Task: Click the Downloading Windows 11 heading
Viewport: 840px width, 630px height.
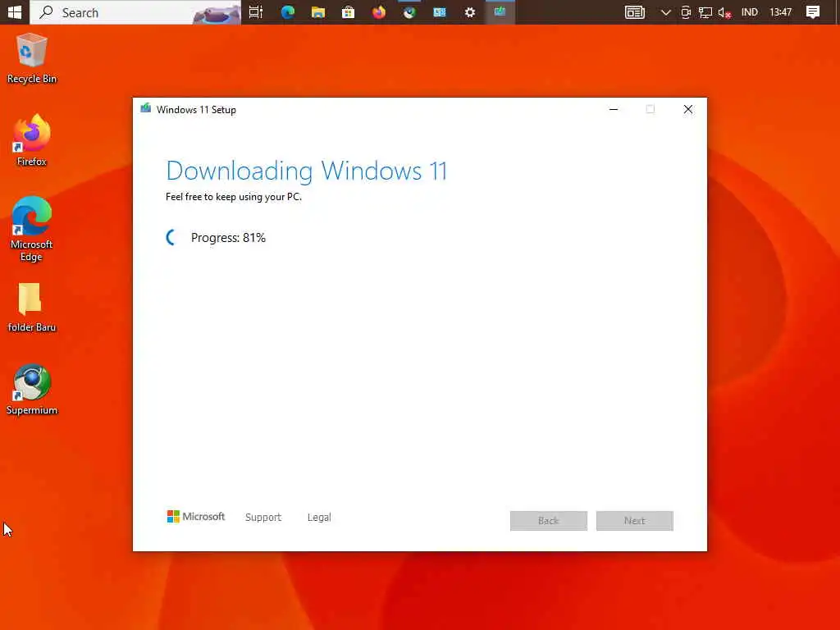Action: [x=307, y=171]
